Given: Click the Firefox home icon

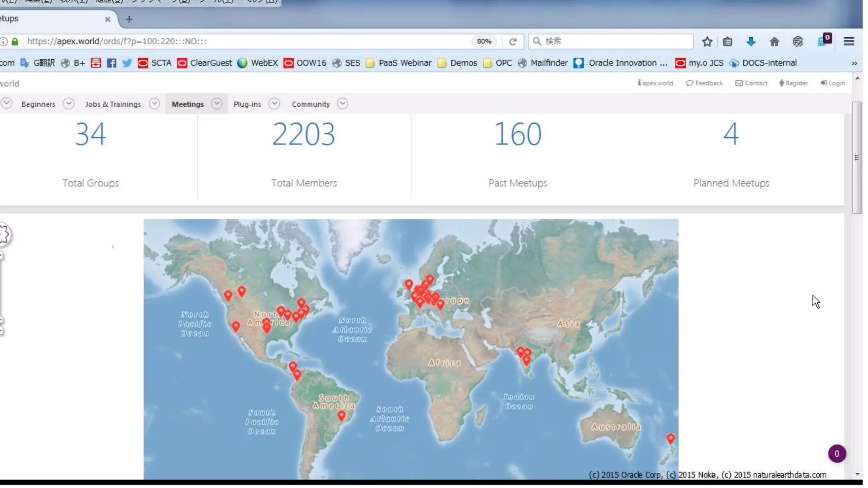Looking at the screenshot, I should [774, 42].
